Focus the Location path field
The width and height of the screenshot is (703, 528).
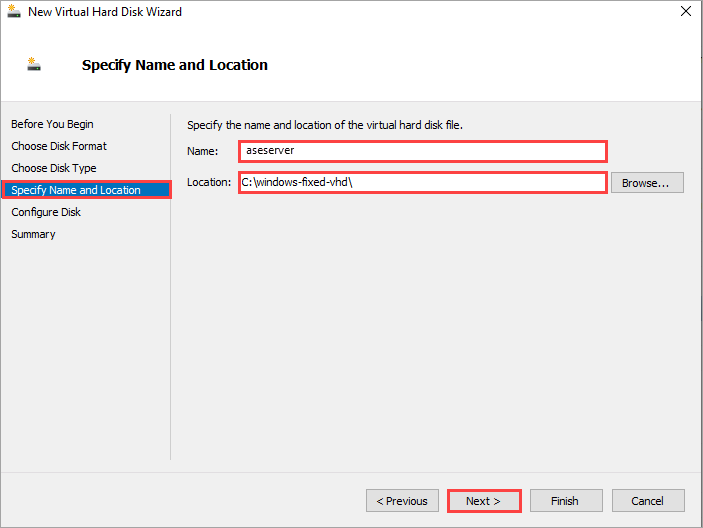[x=423, y=182]
